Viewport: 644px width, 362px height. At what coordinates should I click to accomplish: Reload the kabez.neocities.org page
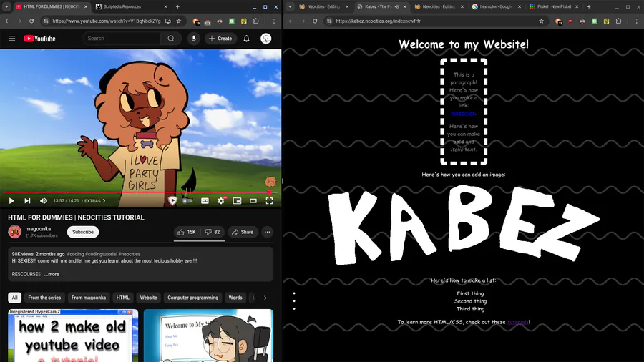315,21
